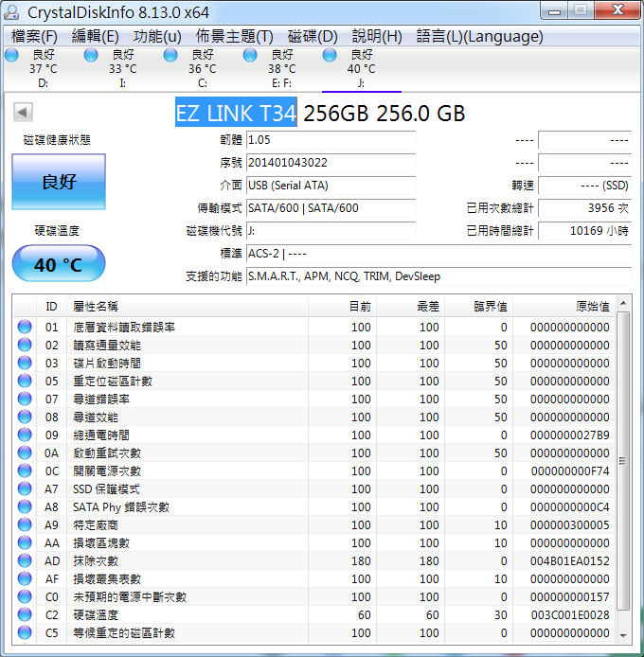Open the 說明(H) menu

377,37
